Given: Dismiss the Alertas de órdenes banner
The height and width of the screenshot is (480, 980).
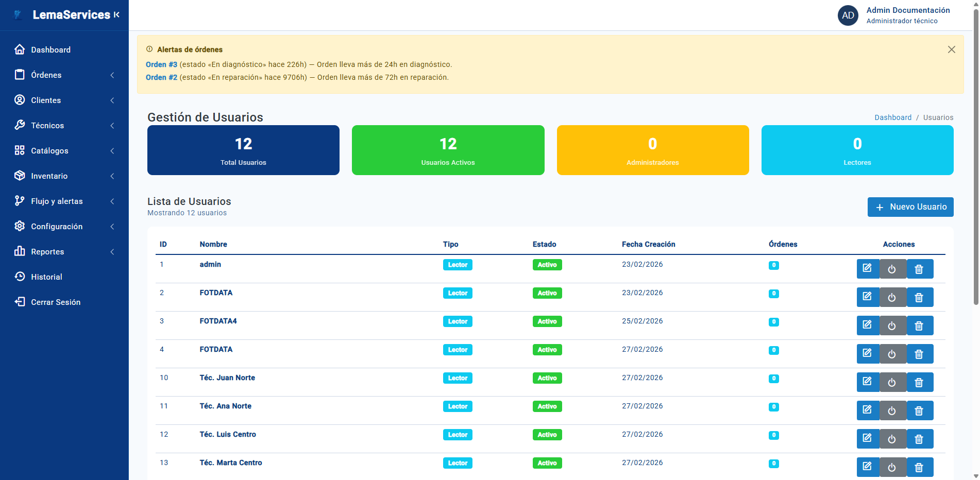Looking at the screenshot, I should tap(951, 49).
